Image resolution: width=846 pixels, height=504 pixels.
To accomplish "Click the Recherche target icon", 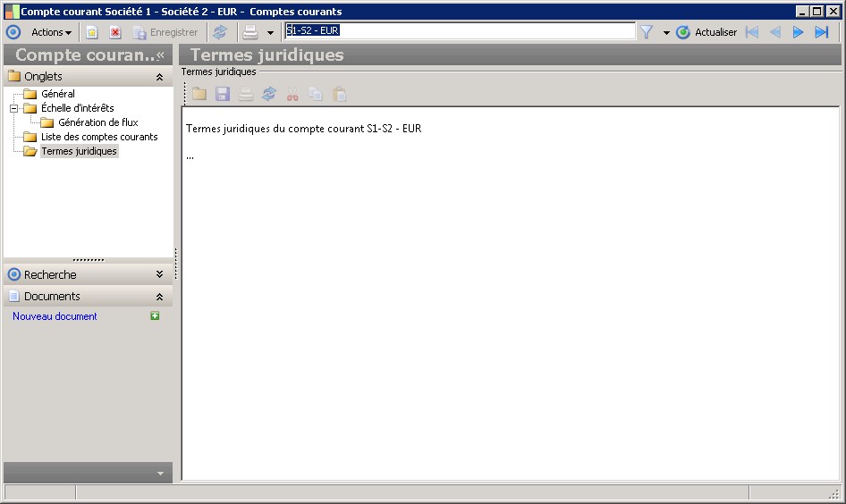I will (x=14, y=274).
